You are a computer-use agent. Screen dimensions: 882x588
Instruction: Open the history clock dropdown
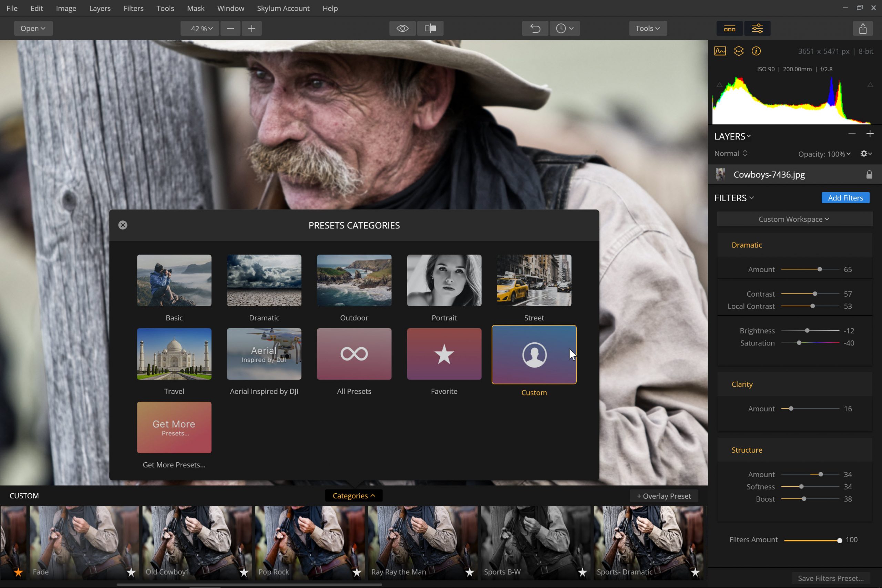[x=565, y=29]
